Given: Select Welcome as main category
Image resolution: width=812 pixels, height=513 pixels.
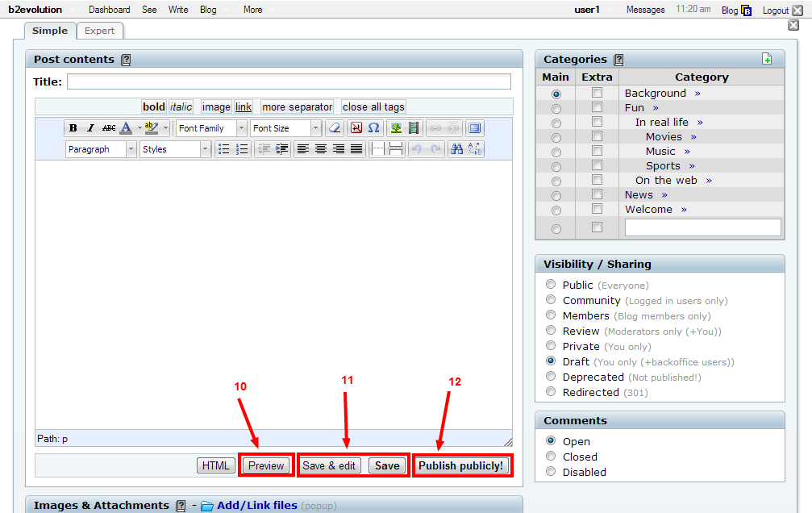Looking at the screenshot, I should [x=556, y=211].
